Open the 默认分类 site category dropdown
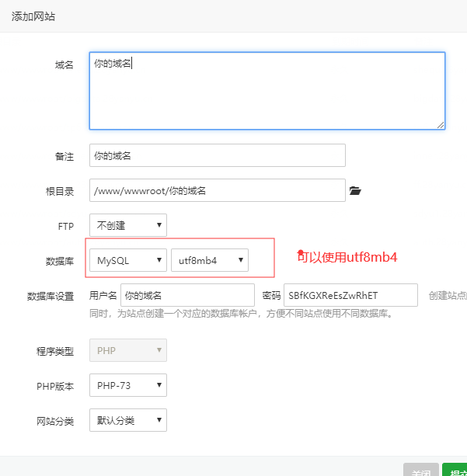 point(128,420)
